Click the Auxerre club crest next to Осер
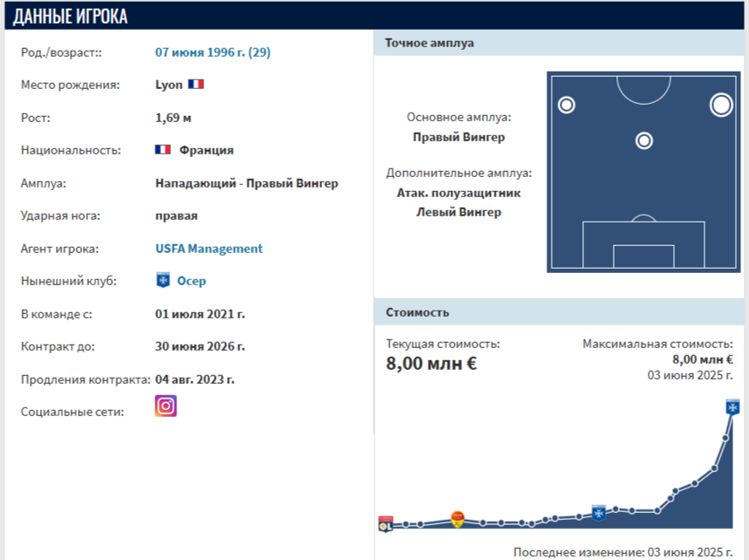 click(x=163, y=280)
